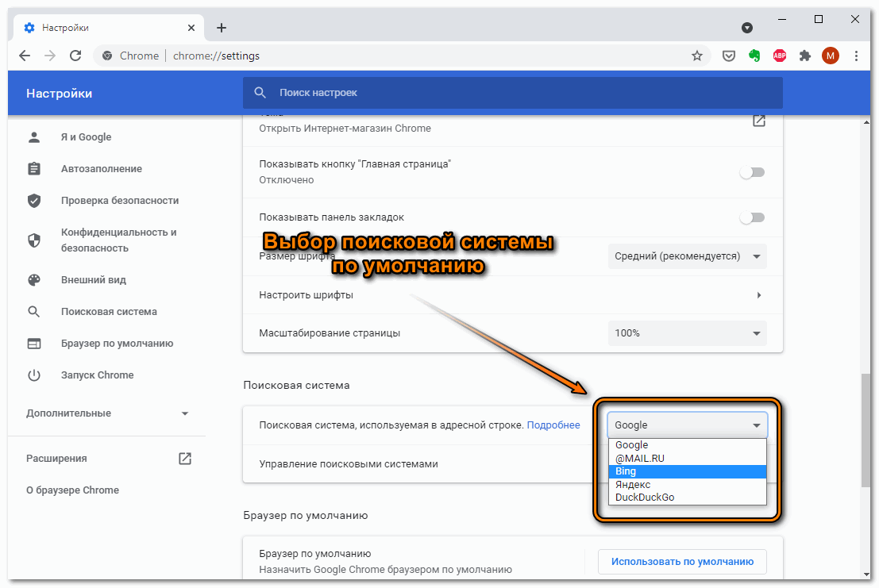This screenshot has width=879, height=588.
Task: Click the Pocket extension icon
Action: (x=728, y=56)
